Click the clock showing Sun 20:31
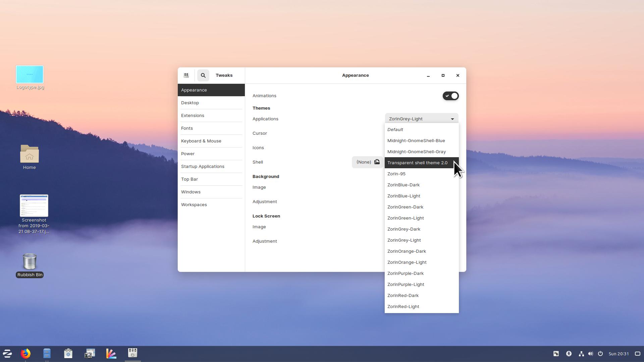Viewport: 644px width, 362px height. coord(619,354)
